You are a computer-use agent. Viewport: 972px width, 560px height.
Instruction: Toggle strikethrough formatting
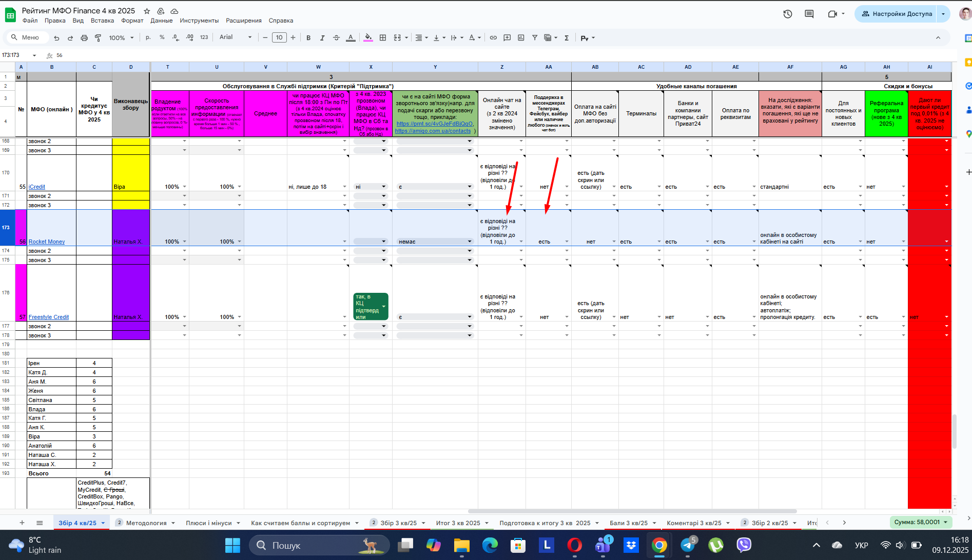[336, 37]
